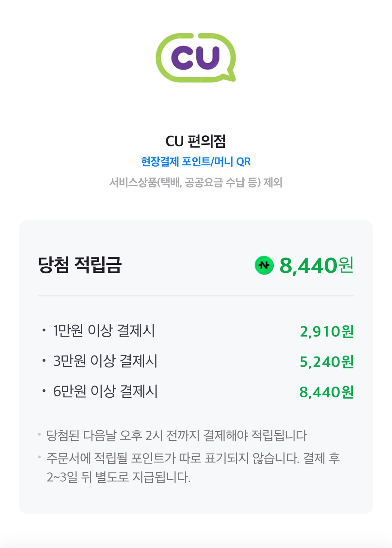Click the CU 편의점 store title

196,141
